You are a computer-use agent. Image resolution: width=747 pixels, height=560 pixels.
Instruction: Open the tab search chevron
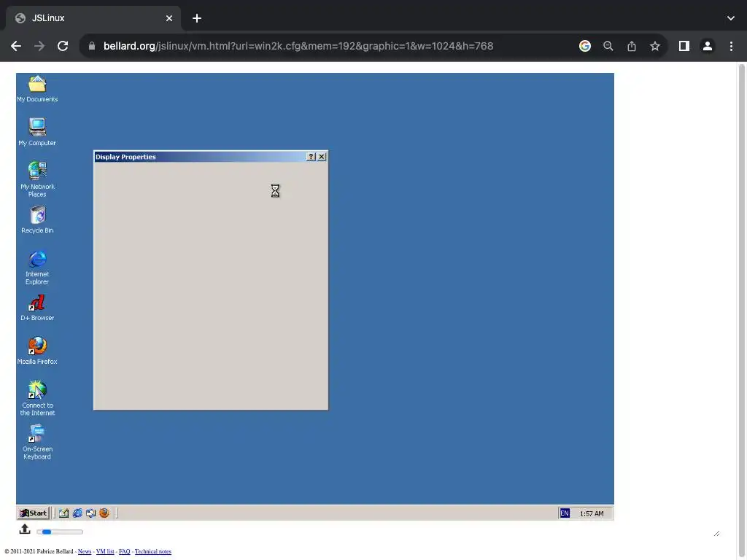[x=731, y=18]
